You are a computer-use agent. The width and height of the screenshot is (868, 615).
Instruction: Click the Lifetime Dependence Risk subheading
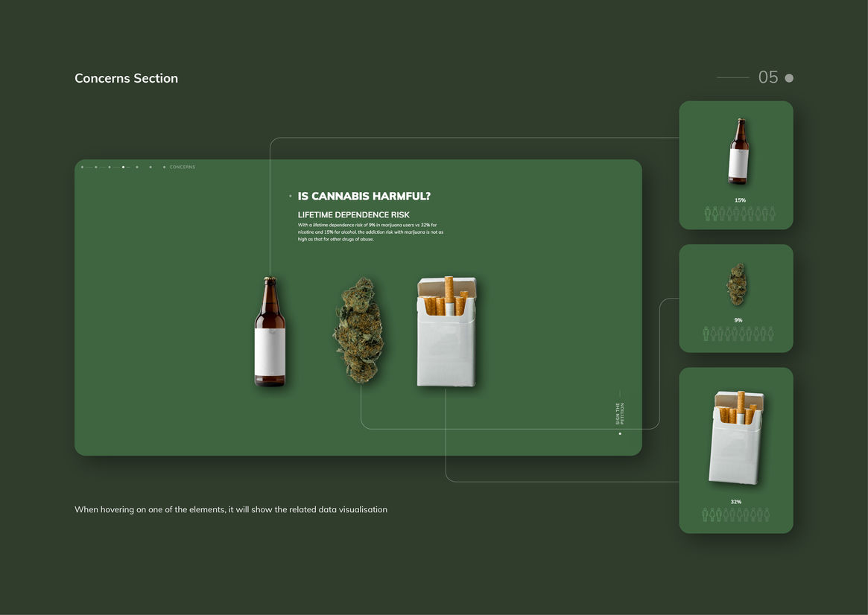353,215
